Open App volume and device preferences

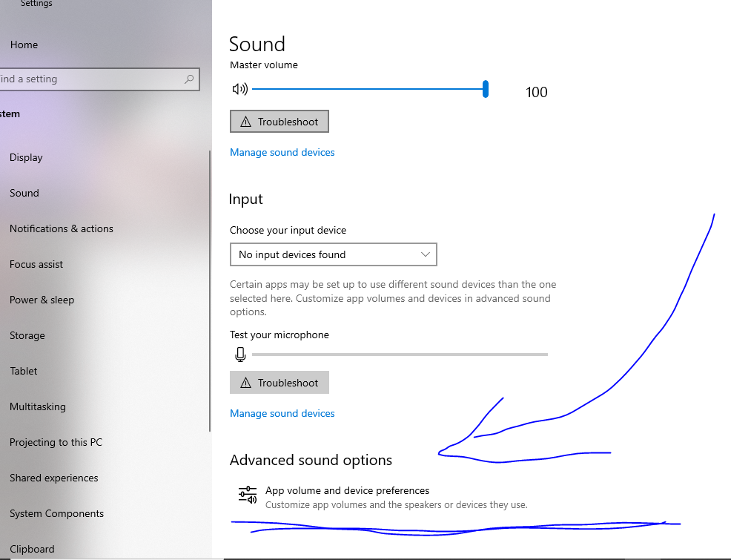click(x=347, y=490)
